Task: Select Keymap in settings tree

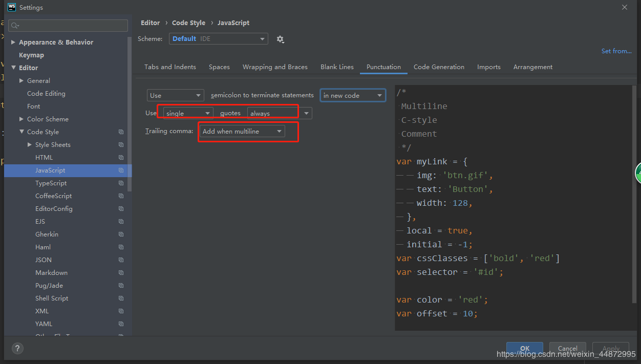Action: click(31, 55)
